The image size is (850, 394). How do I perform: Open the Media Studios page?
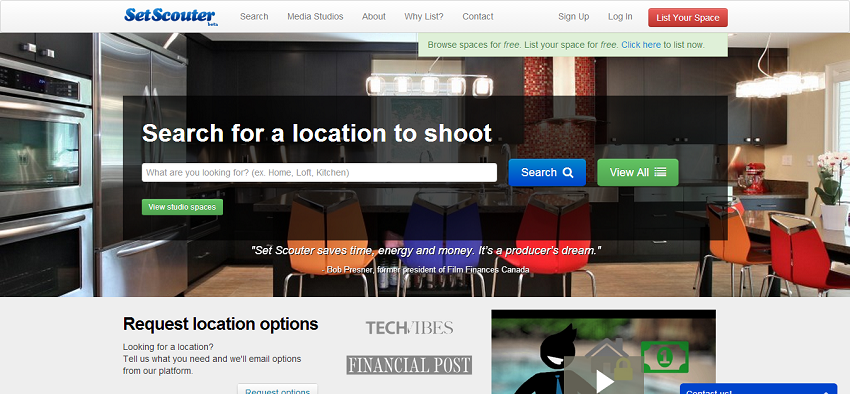[x=315, y=16]
